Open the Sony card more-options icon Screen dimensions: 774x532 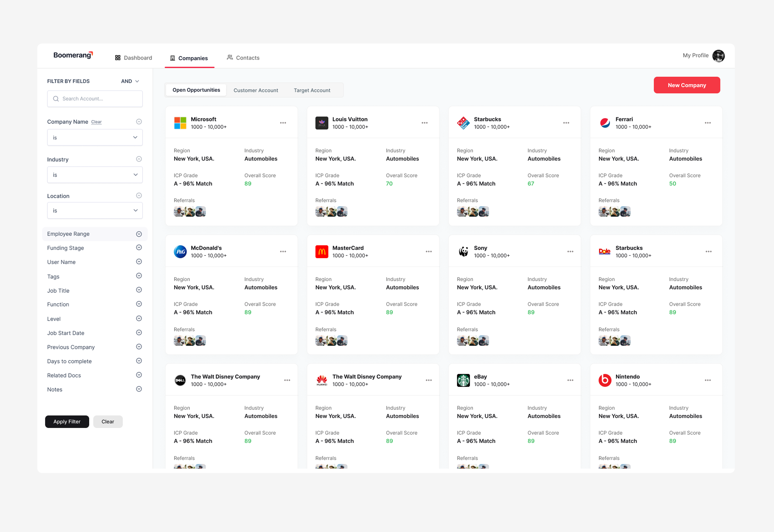coord(570,252)
